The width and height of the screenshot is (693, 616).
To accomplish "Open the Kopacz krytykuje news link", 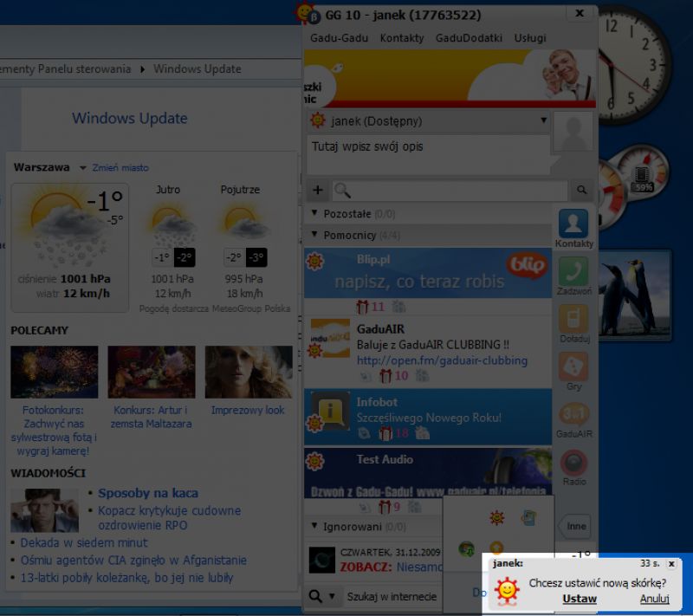I will coord(169,517).
